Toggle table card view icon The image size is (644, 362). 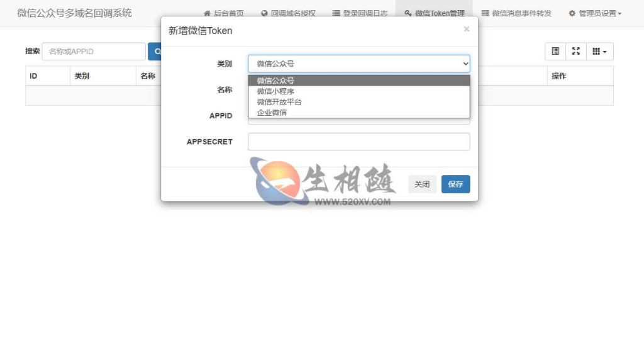[555, 52]
